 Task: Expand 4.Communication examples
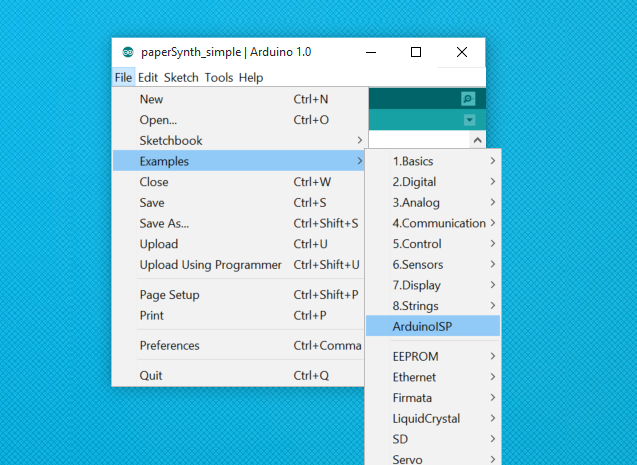[433, 223]
